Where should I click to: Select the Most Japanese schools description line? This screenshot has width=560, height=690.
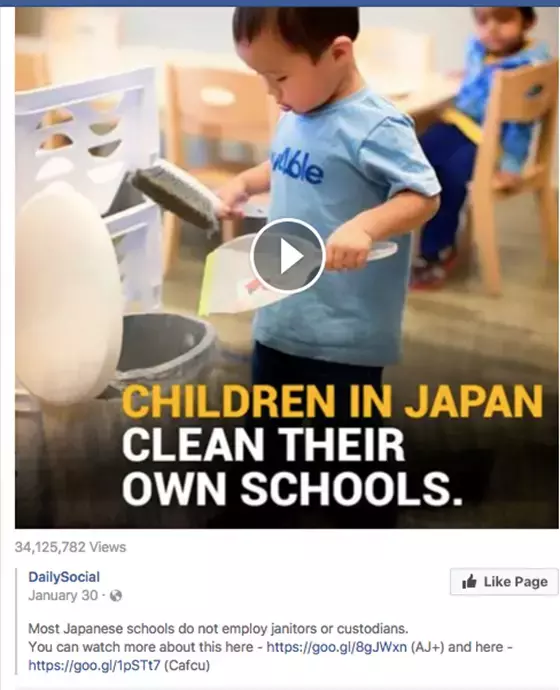tap(219, 628)
